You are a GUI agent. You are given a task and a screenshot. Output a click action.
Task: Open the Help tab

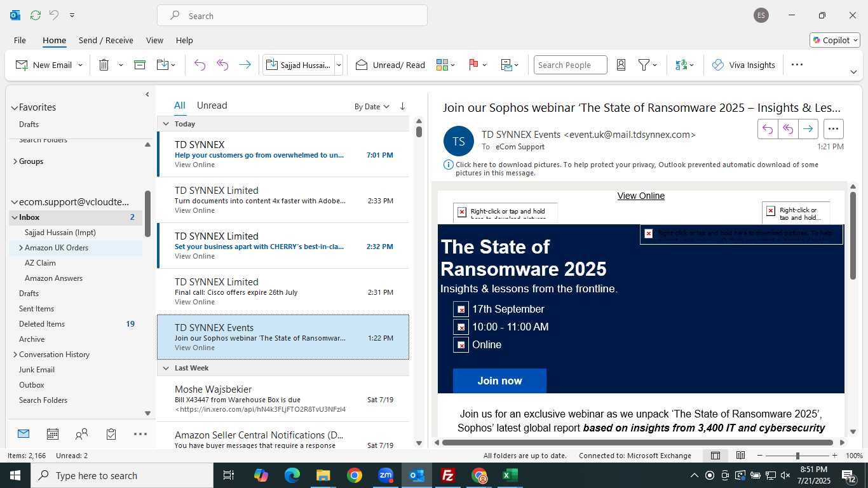pos(184,40)
